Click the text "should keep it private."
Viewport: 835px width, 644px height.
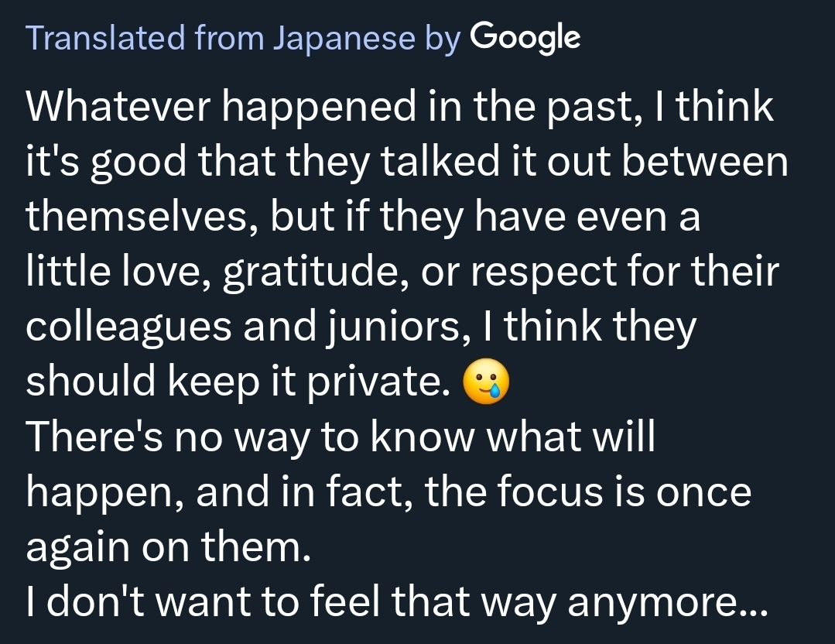(238, 383)
